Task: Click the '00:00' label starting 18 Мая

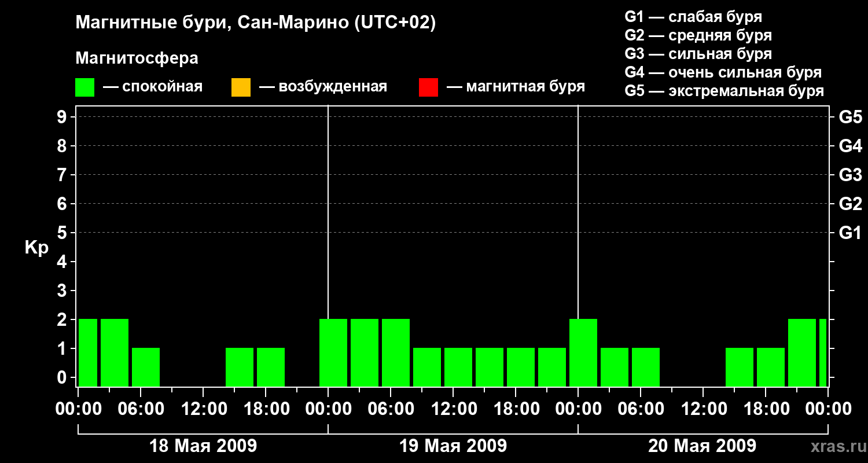Action: tap(79, 409)
